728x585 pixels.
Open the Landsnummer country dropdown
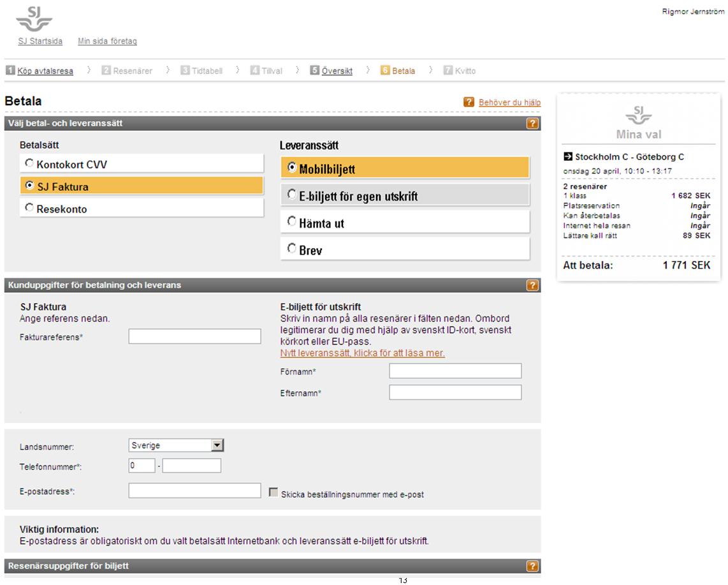pos(176,445)
